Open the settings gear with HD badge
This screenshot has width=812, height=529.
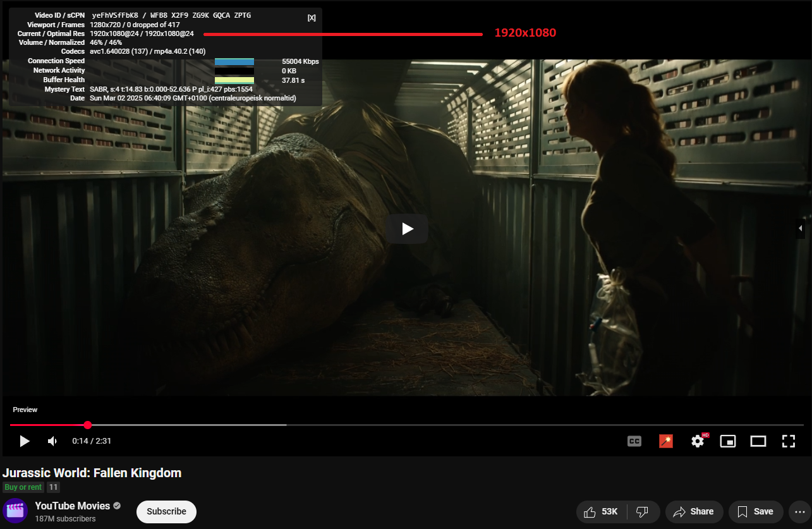698,441
